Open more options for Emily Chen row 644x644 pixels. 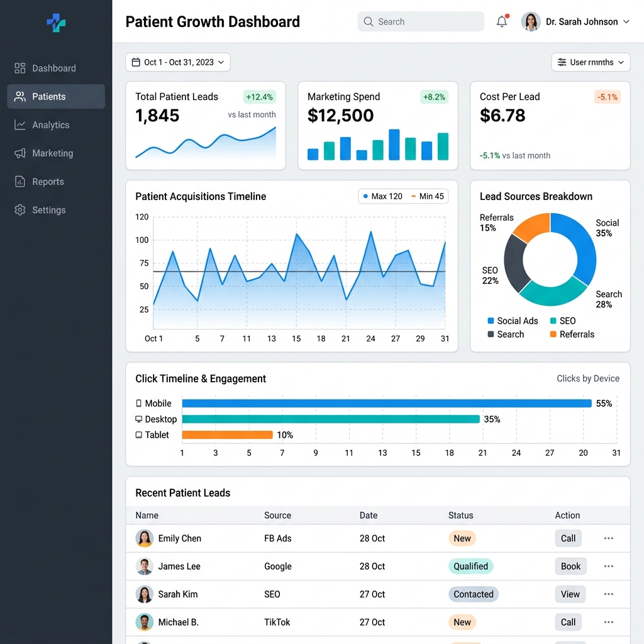click(609, 538)
